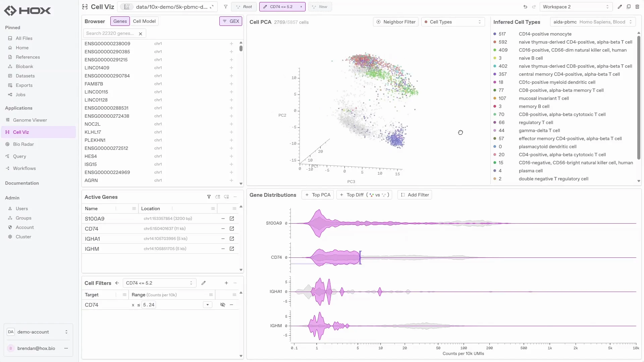Click the delete workspace trash icon
The height and width of the screenshot is (362, 644).
[637, 7]
